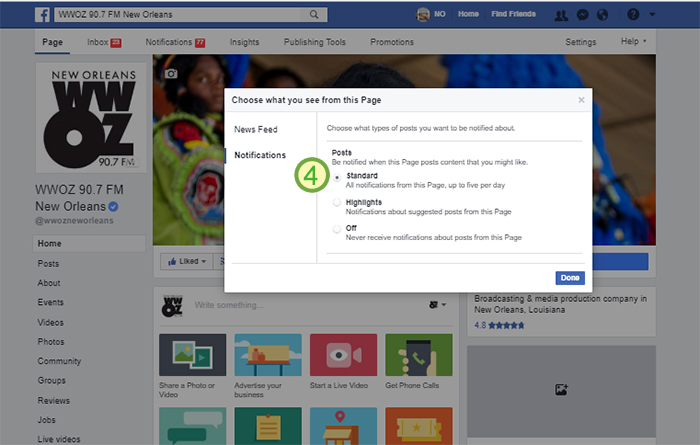This screenshot has width=700, height=445.
Task: Open Events in left sidebar
Action: click(50, 303)
